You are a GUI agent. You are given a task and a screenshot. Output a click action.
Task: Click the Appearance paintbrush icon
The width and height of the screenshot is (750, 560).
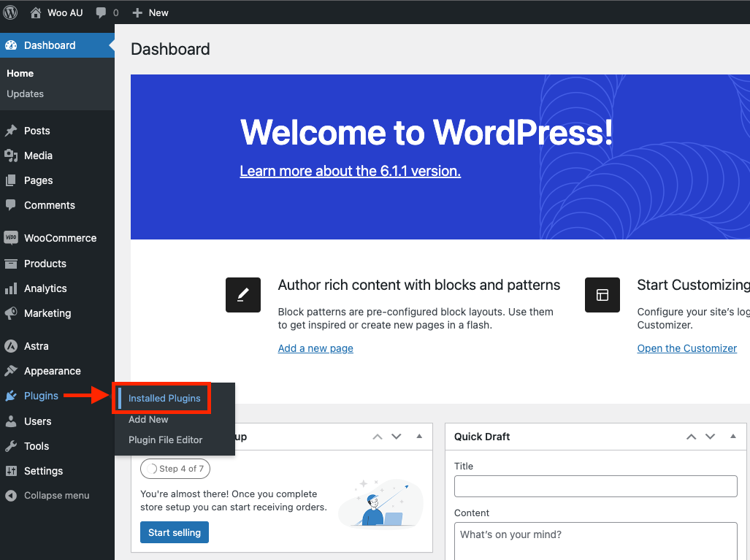click(x=10, y=371)
